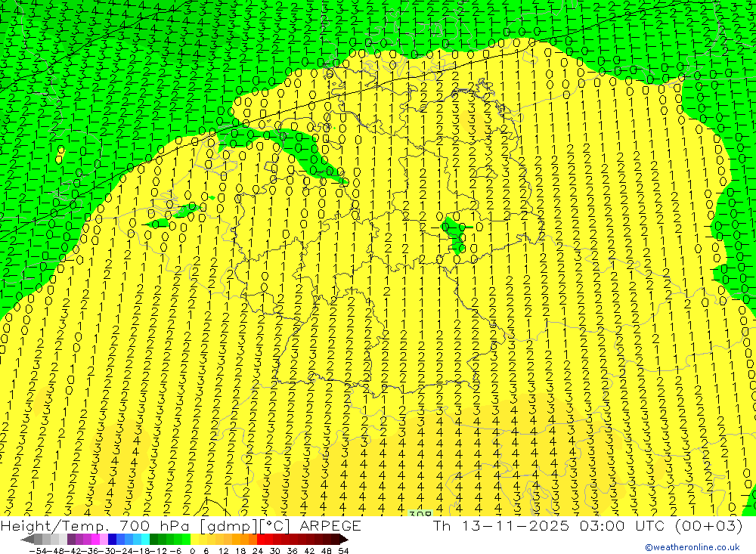Click the '[gdmp][°C]' units label
Viewport: 756px width, 554px height.
pyautogui.click(x=244, y=525)
